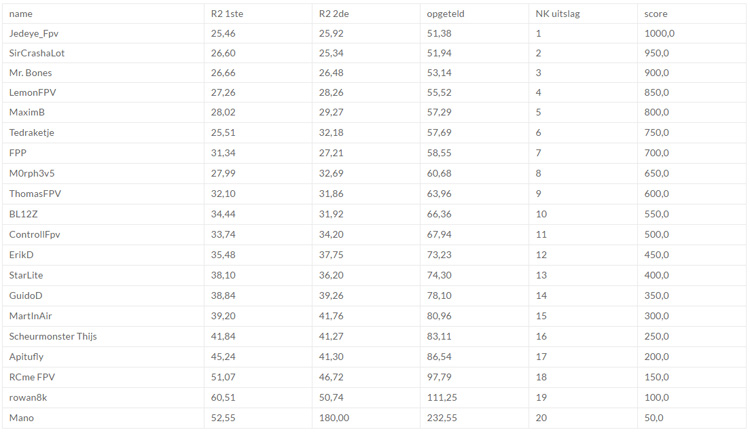This screenshot has width=750, height=432.
Task: Click the 'score' column header
Action: click(656, 14)
